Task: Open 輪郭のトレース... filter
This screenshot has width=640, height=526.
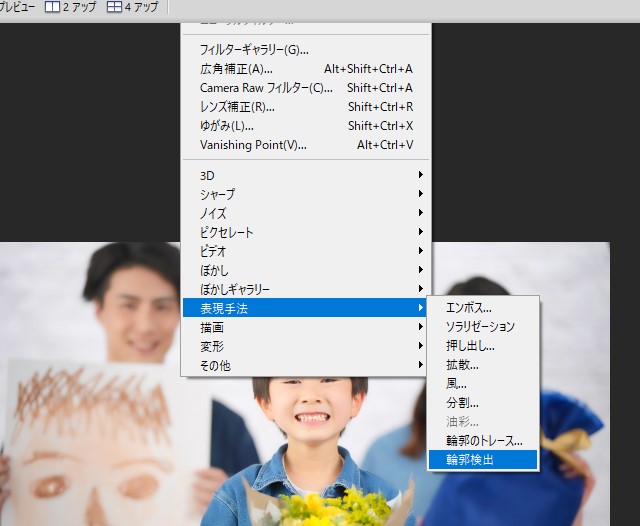Action: 483,441
